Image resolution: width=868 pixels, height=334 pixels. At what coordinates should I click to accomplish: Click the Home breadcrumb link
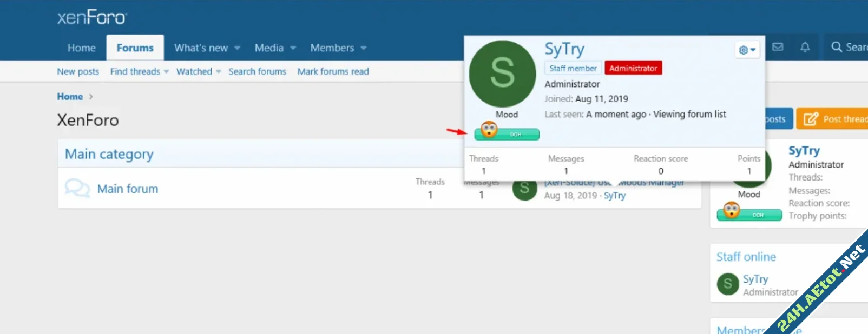70,96
